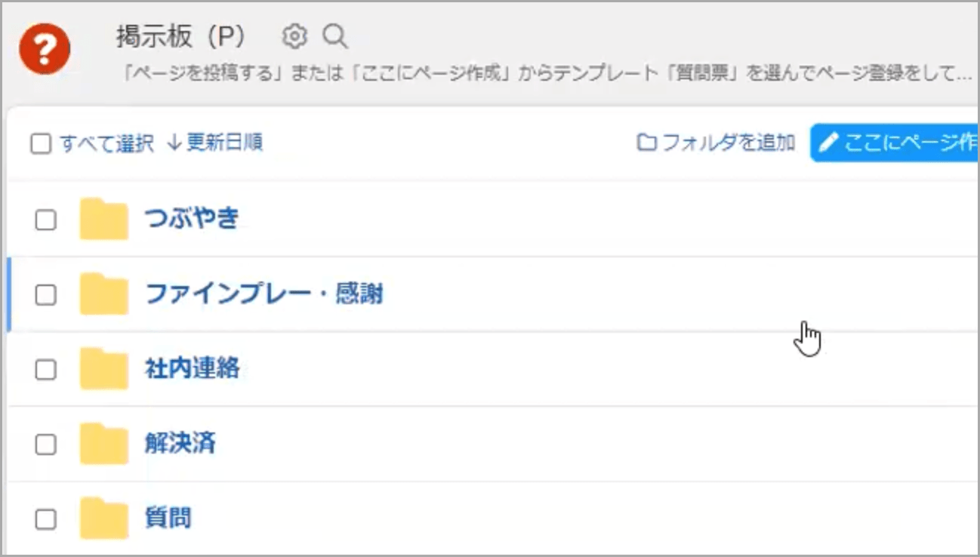Screen dimensions: 980x557
Task: Click the 社内連絡 folder icon
Action: (103, 368)
